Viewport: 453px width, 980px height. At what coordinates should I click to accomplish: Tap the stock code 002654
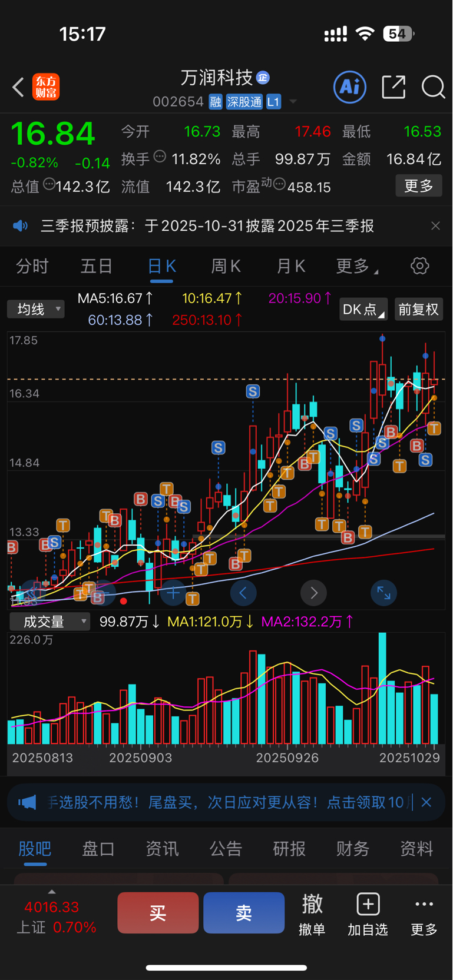[178, 102]
